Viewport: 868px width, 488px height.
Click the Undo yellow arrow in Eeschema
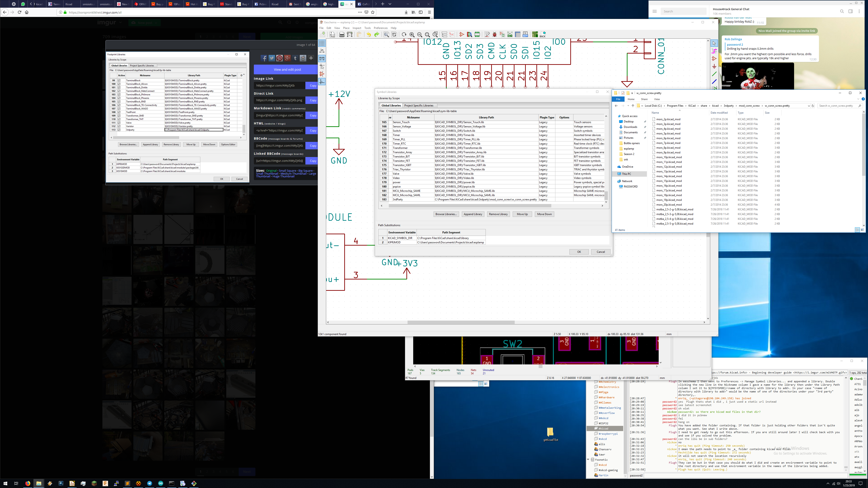369,34
